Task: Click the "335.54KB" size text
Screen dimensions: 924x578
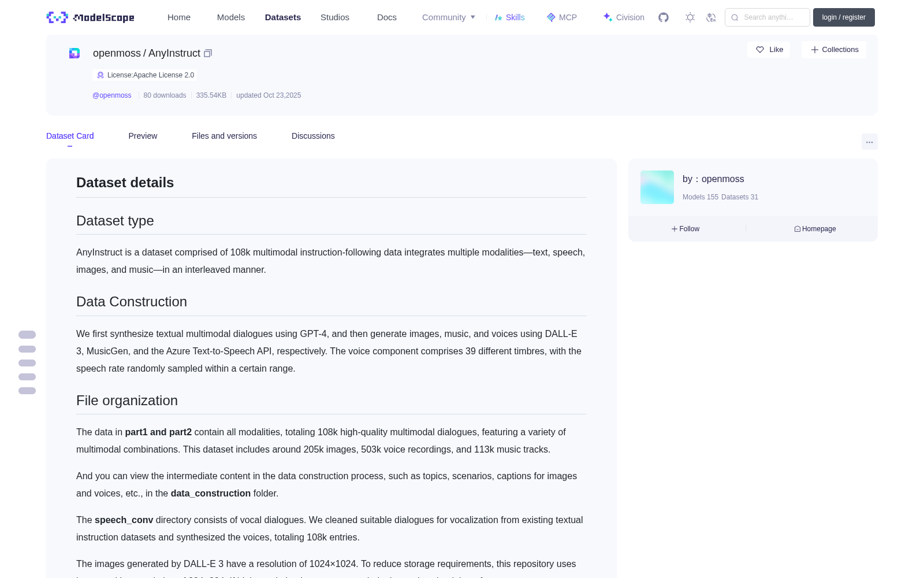Action: pyautogui.click(x=211, y=95)
